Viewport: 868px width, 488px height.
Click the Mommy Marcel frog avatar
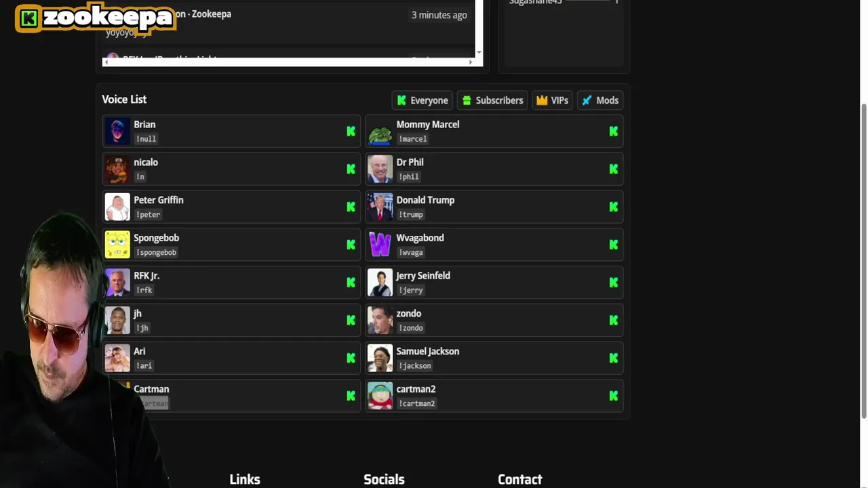pos(380,131)
